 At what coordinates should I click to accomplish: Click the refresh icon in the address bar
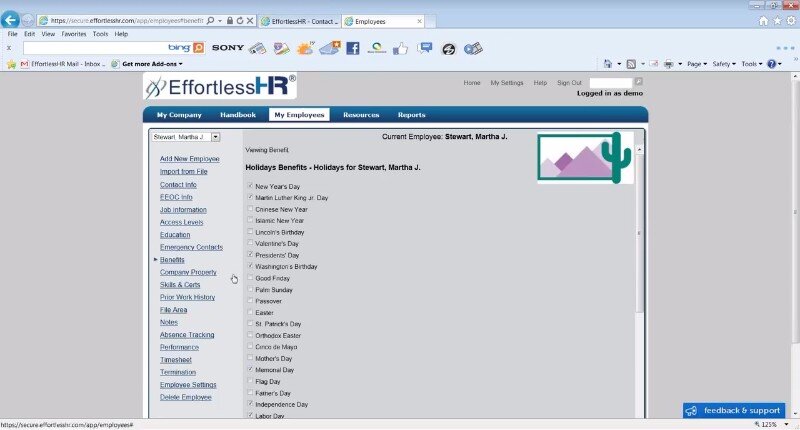coord(243,20)
